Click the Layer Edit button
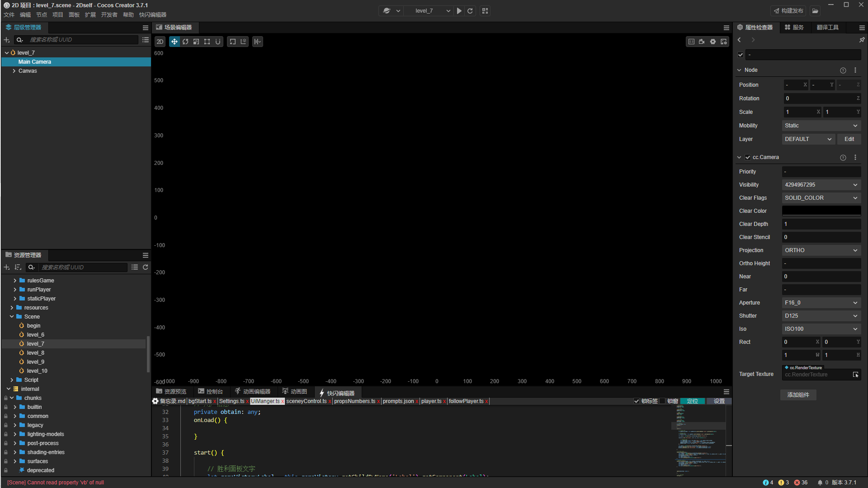868x488 pixels. 849,139
